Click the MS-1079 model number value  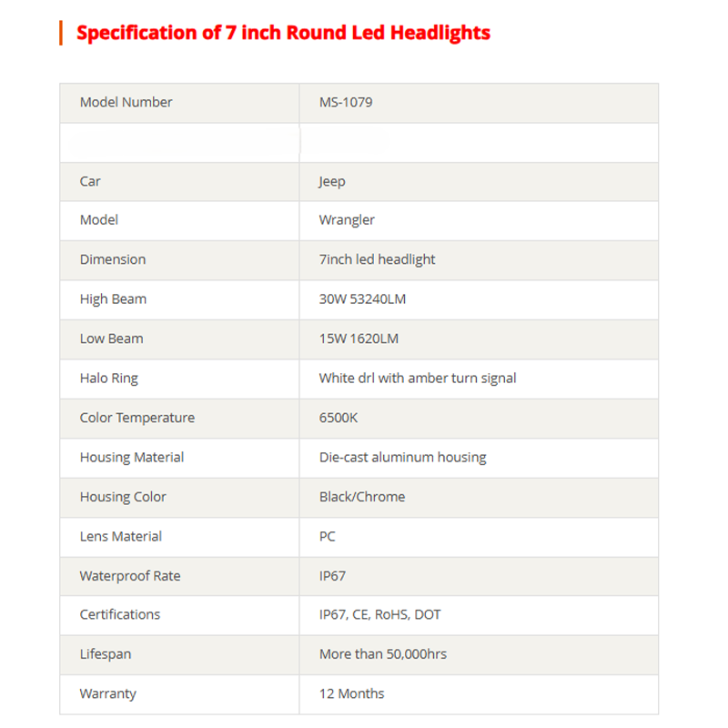(x=346, y=103)
